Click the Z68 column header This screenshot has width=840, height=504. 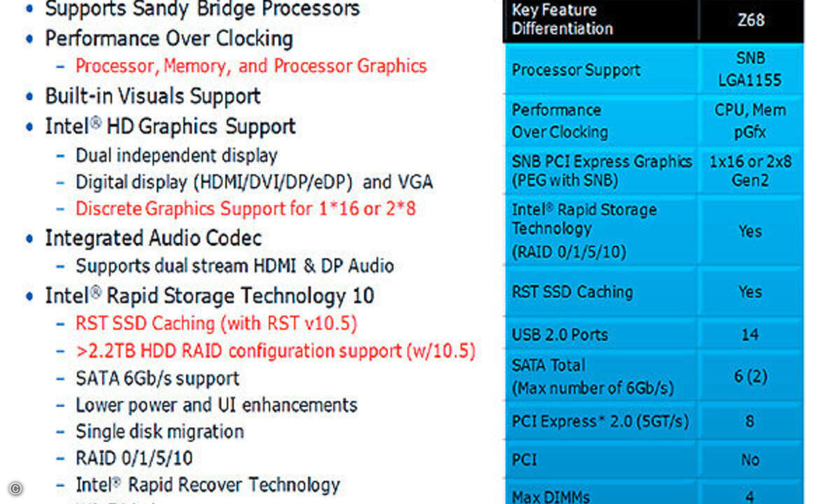(750, 20)
